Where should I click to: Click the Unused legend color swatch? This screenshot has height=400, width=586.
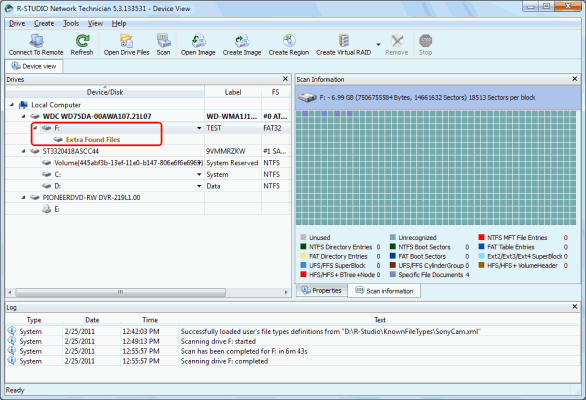(303, 237)
